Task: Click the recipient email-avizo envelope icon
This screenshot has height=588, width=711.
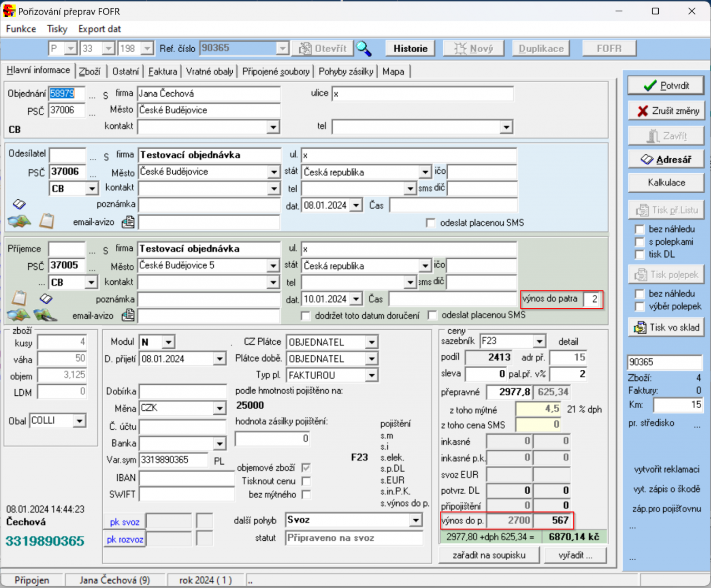Action: point(128,315)
